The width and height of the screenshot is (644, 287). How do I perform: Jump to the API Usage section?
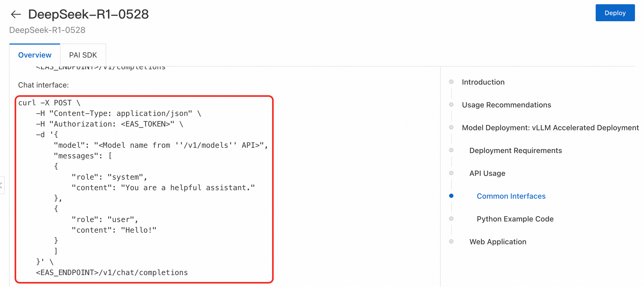pyautogui.click(x=487, y=173)
